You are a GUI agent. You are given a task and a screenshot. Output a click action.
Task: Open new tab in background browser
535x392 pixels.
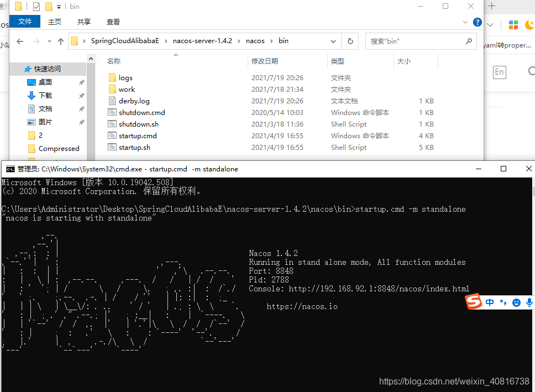click(492, 6)
